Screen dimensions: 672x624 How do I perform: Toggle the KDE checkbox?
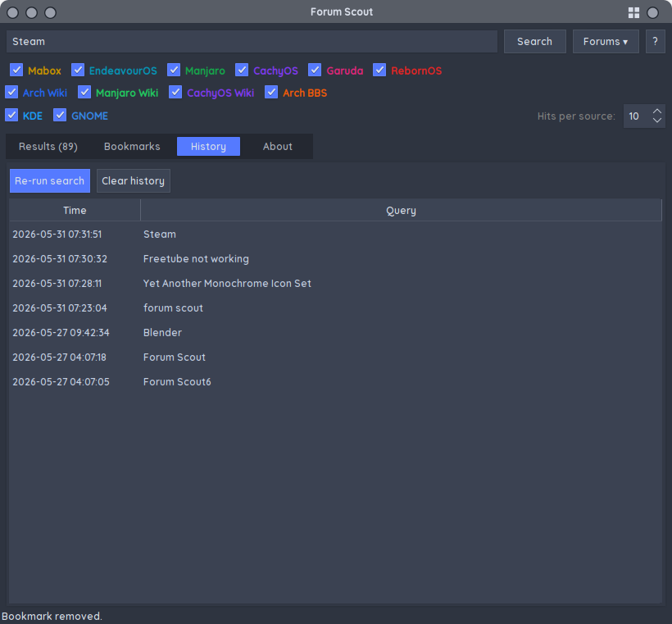pos(11,116)
